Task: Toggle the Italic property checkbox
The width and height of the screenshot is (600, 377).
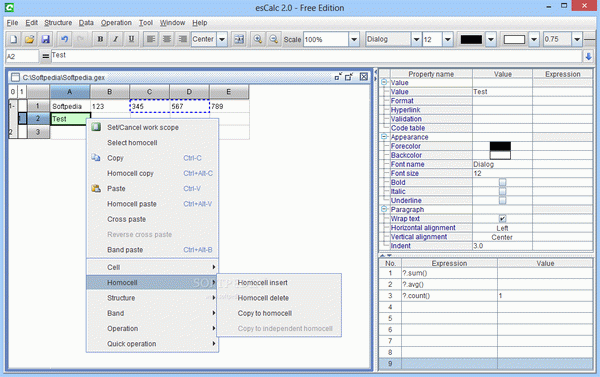Action: [x=502, y=191]
